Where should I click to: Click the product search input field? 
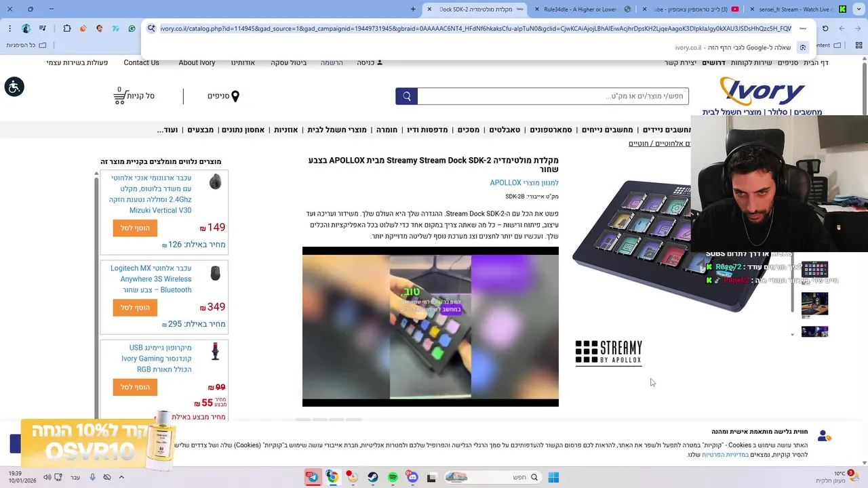553,96
